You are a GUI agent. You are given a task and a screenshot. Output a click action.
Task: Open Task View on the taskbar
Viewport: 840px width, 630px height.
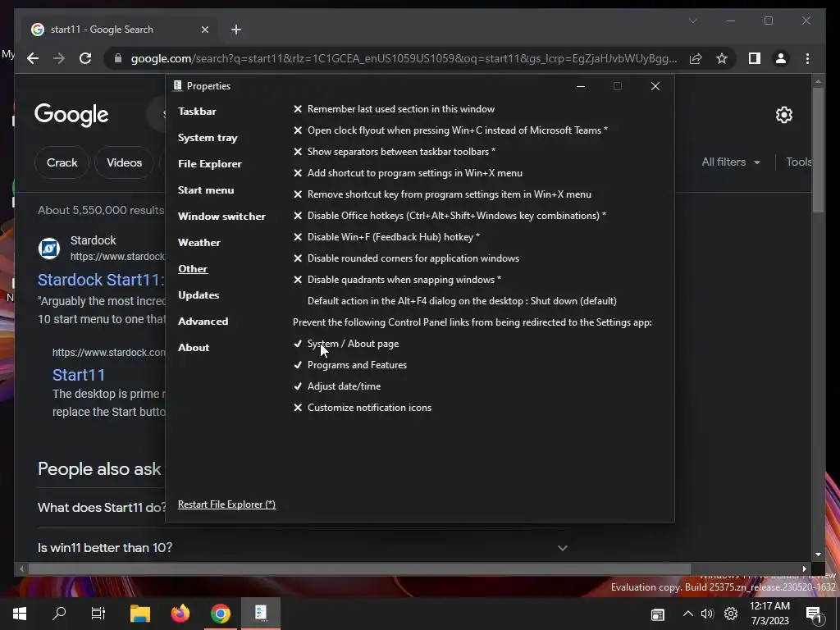click(98, 614)
